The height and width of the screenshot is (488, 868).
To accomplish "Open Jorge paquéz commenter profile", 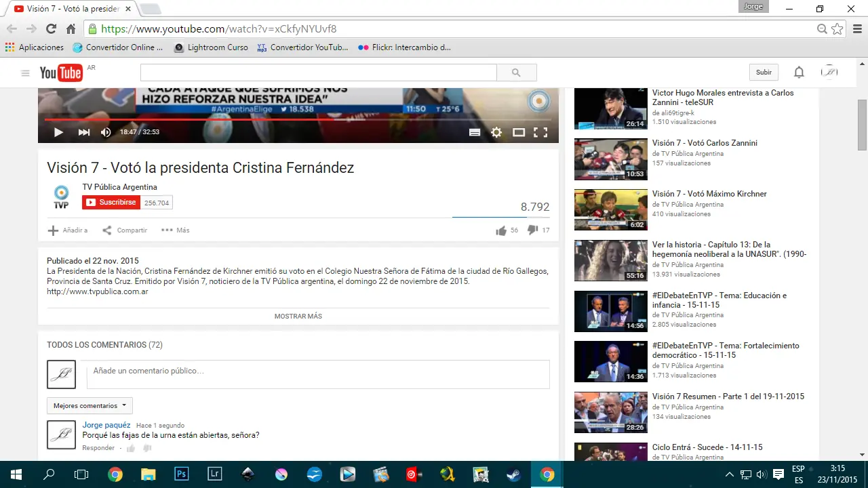I will point(106,425).
